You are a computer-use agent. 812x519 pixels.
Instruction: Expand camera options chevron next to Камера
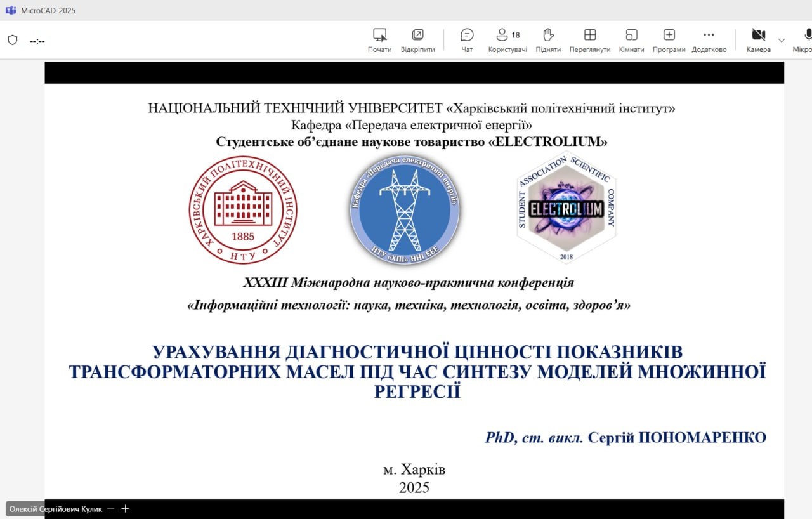pyautogui.click(x=782, y=40)
